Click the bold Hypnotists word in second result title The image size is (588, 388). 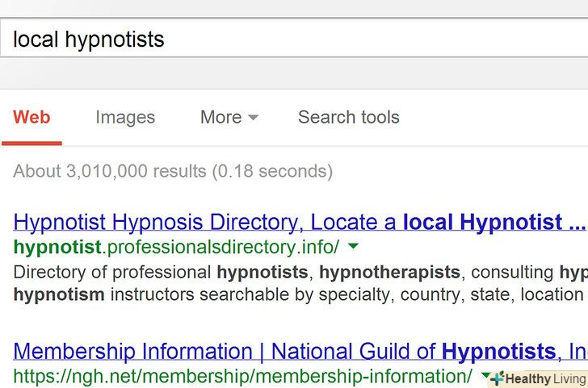pos(498,351)
